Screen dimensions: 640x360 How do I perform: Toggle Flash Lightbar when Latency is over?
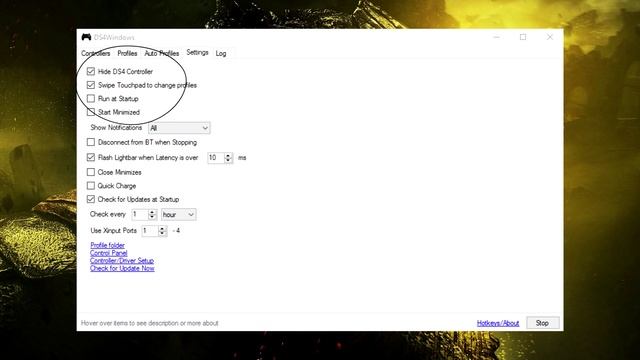pyautogui.click(x=91, y=157)
